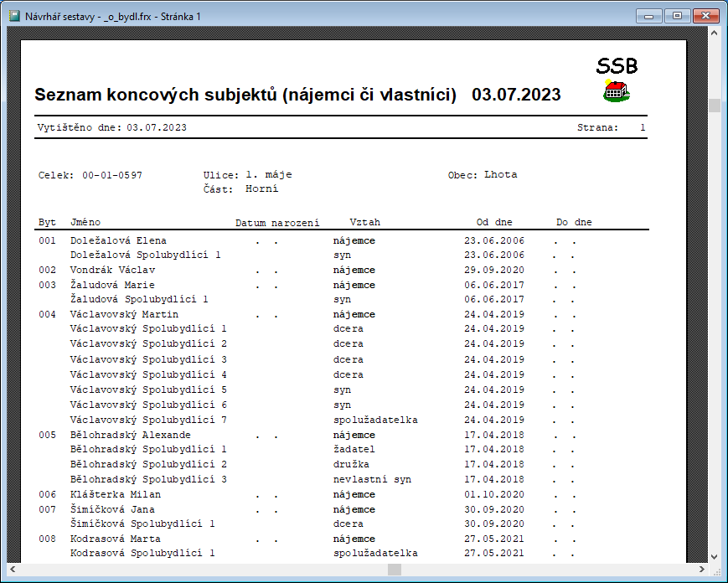Screen dimensions: 728x583
Task: Click the 'Vztah' column header
Action: pos(364,223)
